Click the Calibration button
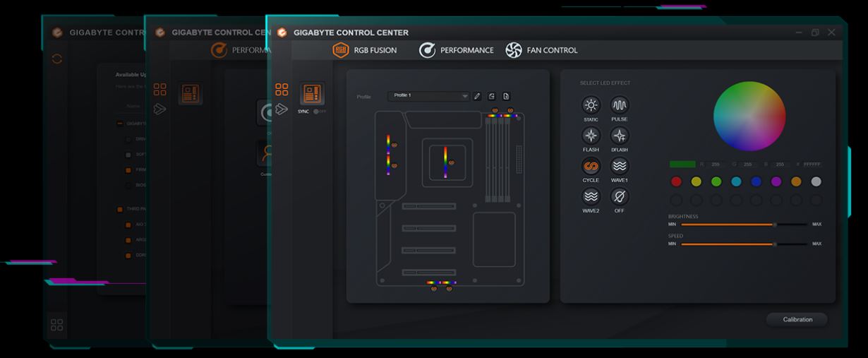The height and width of the screenshot is (358, 868). (797, 320)
